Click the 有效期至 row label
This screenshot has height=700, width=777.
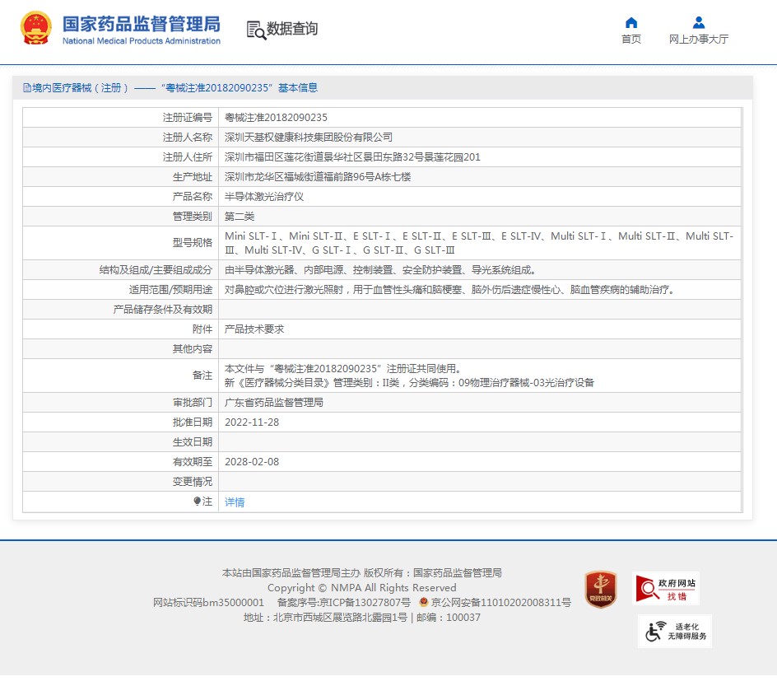(193, 462)
